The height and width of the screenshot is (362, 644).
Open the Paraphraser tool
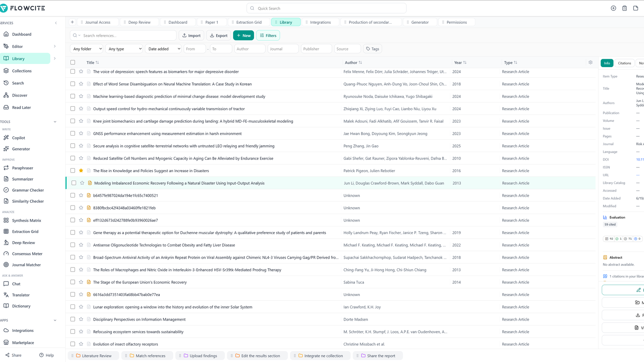pyautogui.click(x=23, y=168)
